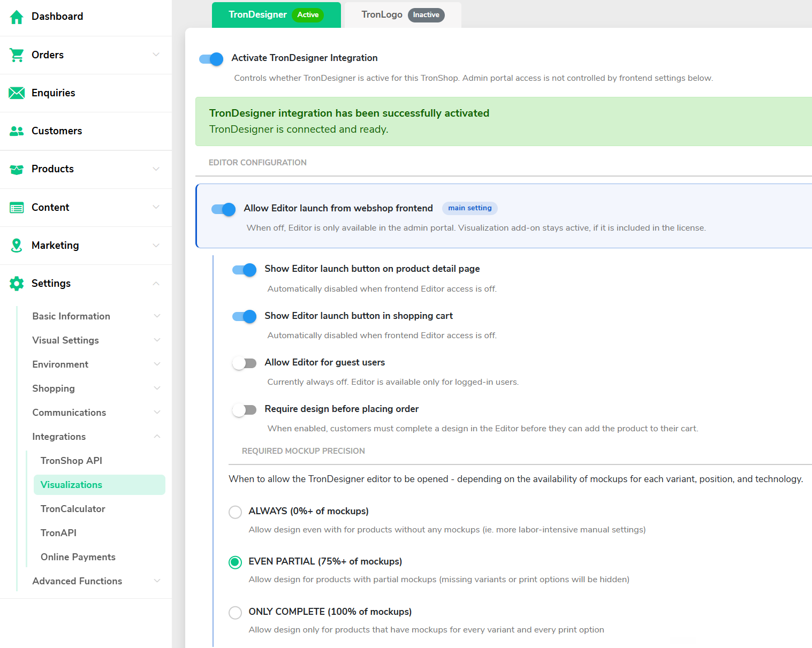812x648 pixels.
Task: Expand Visual Settings submenu chevron
Action: (157, 340)
